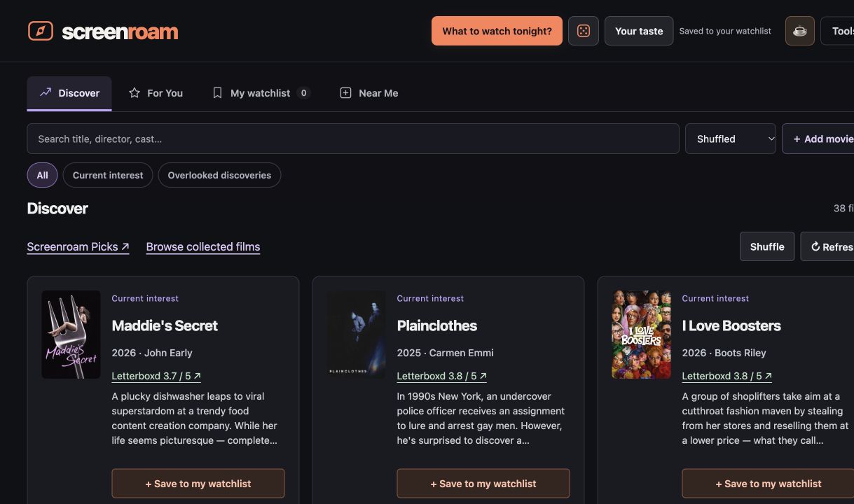Select the All filter chip
This screenshot has width=854, height=504.
(x=42, y=175)
